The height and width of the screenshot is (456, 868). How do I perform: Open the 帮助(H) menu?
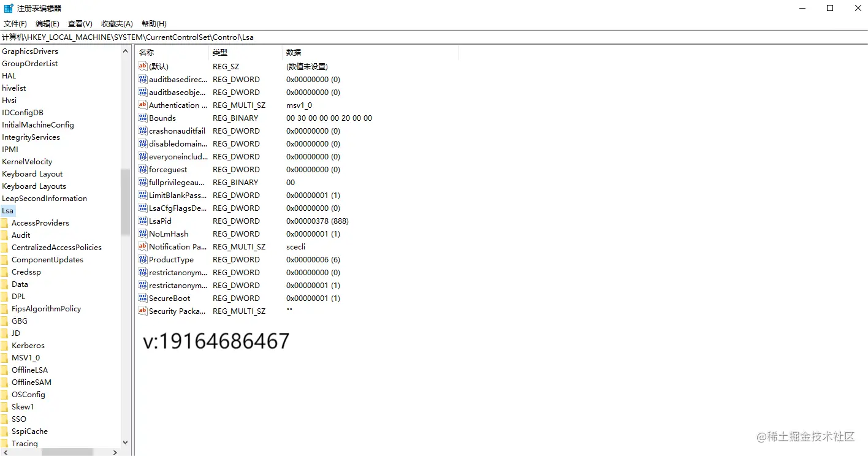tap(154, 24)
